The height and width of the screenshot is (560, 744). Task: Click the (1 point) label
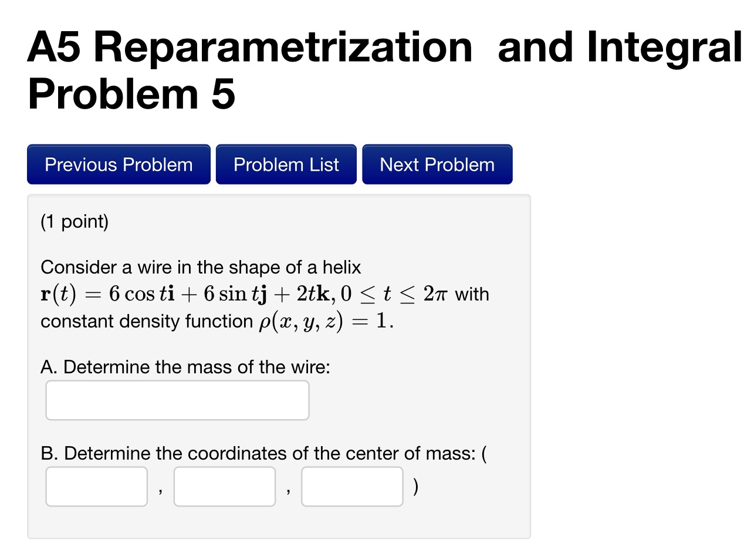[x=74, y=222]
